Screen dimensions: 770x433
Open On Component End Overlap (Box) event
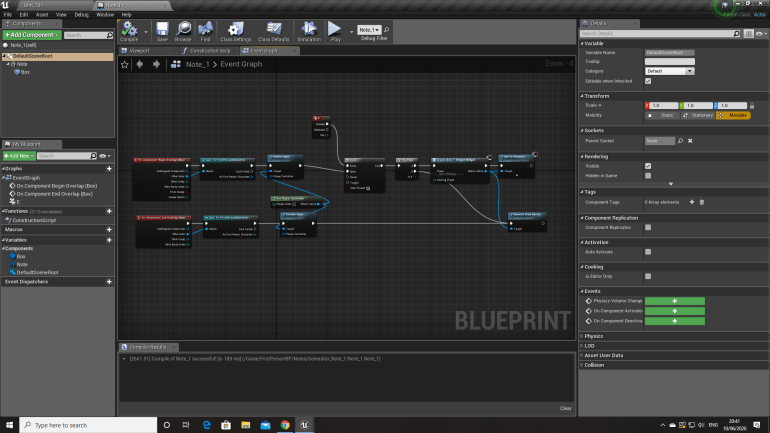54,194
